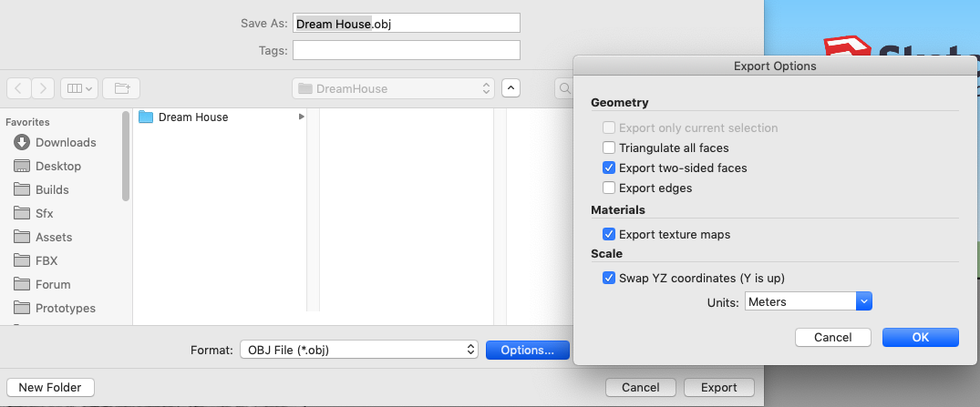980x407 pixels.
Task: Click into the Tags input field
Action: point(407,50)
